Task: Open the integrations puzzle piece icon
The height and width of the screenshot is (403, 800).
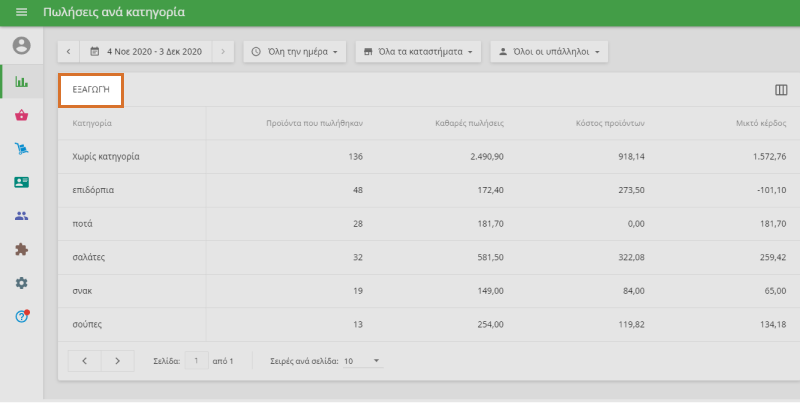Action: click(x=21, y=249)
